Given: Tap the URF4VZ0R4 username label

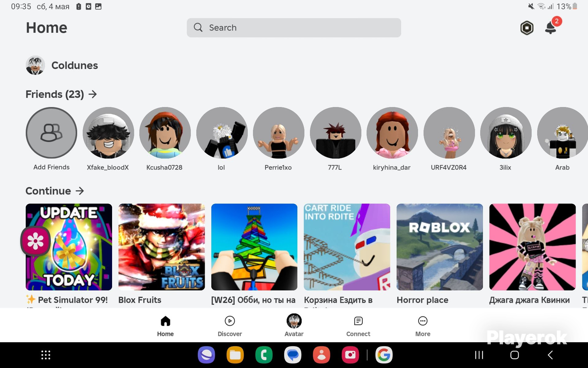Looking at the screenshot, I should 449,167.
